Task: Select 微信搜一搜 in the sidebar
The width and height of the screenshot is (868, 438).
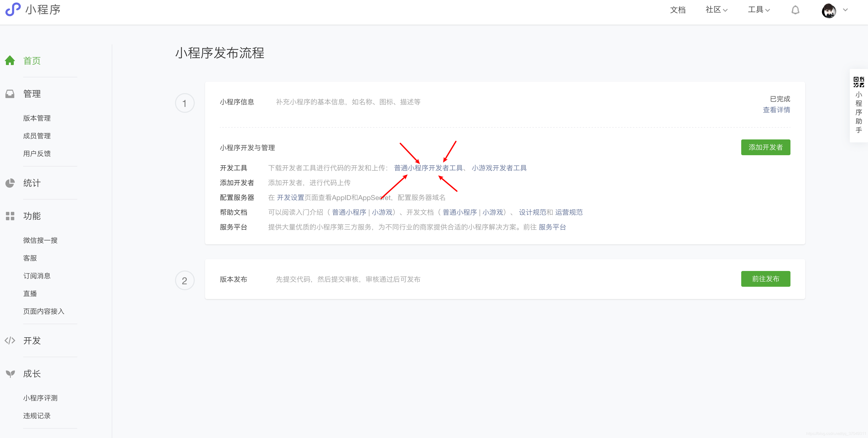Action: click(x=40, y=240)
